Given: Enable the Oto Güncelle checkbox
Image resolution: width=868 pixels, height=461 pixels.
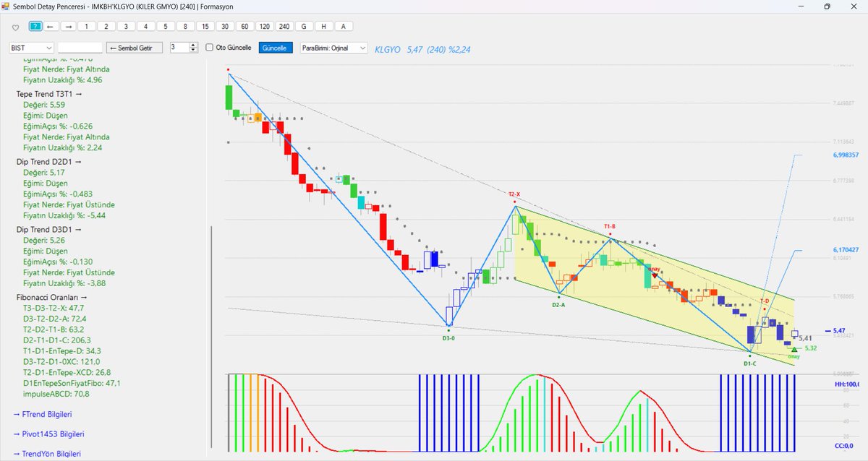Looking at the screenshot, I should [x=210, y=48].
